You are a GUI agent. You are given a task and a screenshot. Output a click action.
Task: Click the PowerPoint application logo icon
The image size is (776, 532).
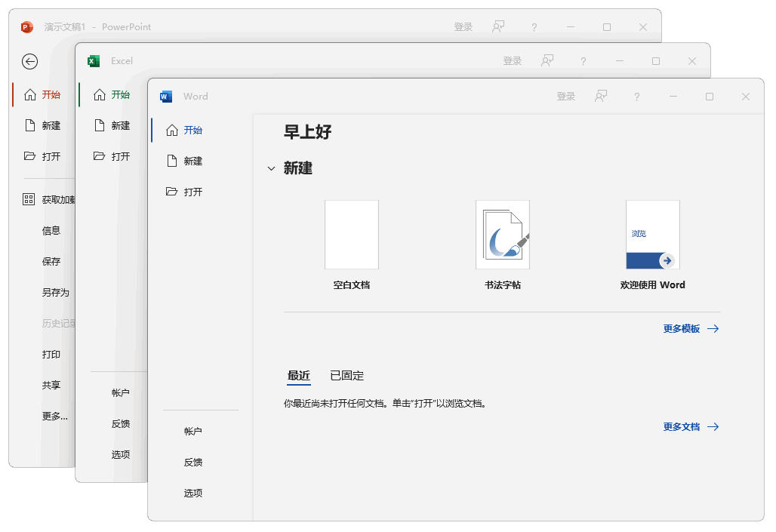coord(27,27)
